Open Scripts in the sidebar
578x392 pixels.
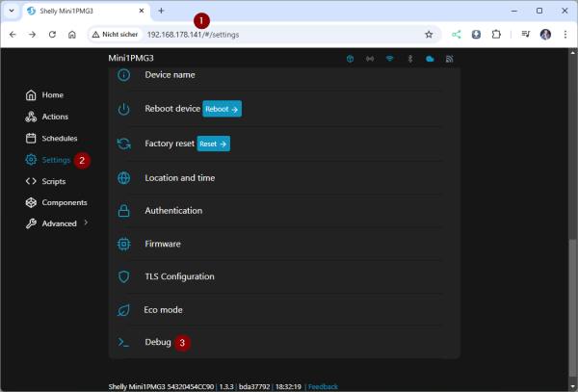pos(45,181)
